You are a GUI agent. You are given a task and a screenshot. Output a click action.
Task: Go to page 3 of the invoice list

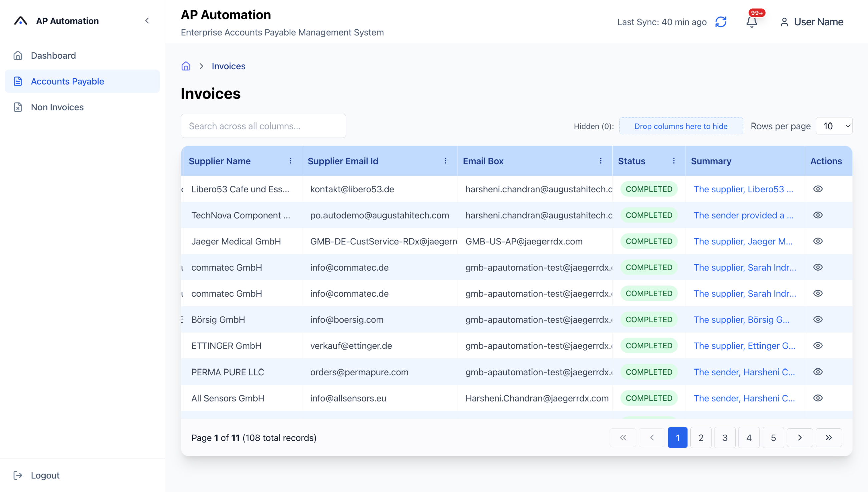click(725, 437)
